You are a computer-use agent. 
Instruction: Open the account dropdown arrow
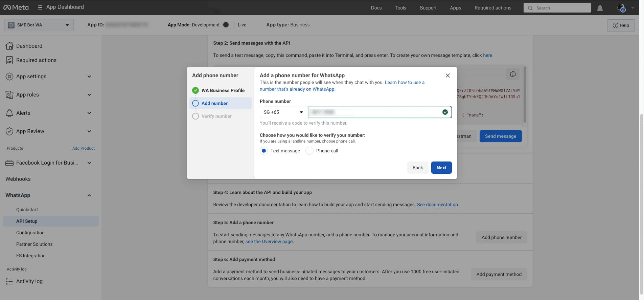point(632,8)
